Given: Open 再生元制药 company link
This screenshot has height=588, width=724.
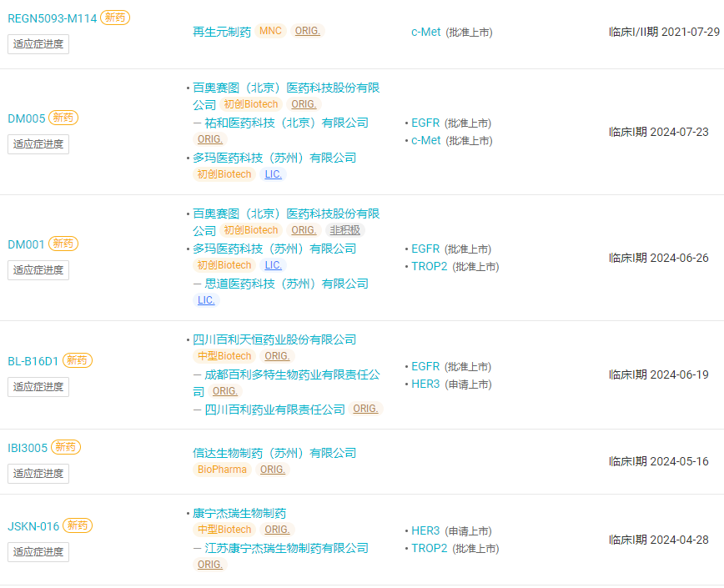Looking at the screenshot, I should pyautogui.click(x=222, y=32).
